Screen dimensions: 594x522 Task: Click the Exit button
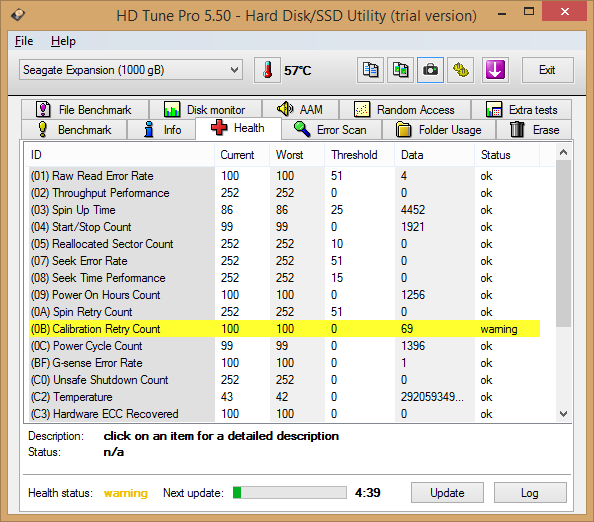[547, 70]
